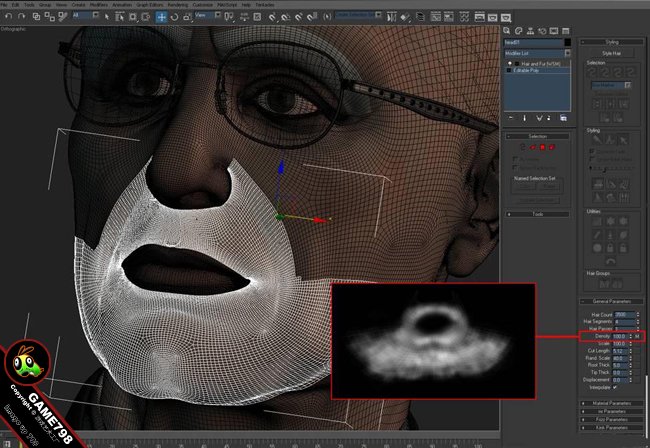The height and width of the screenshot is (448, 650).
Task: Switch to the Utilities command panel icon
Action: [566, 31]
